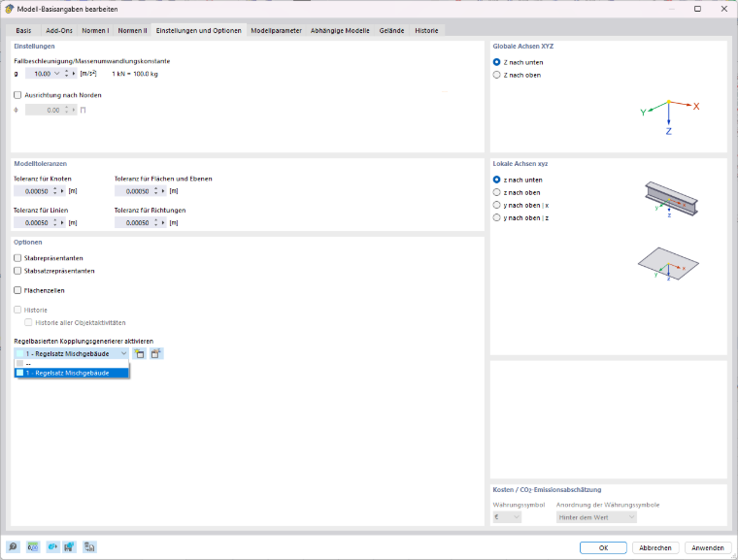Click Toleranz für Knoten value field

coord(32,191)
